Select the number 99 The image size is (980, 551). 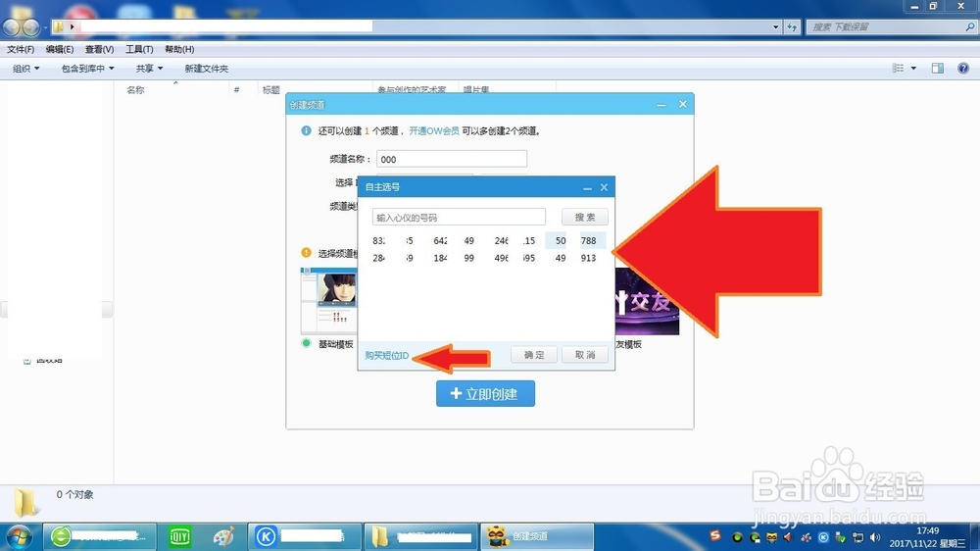469,258
